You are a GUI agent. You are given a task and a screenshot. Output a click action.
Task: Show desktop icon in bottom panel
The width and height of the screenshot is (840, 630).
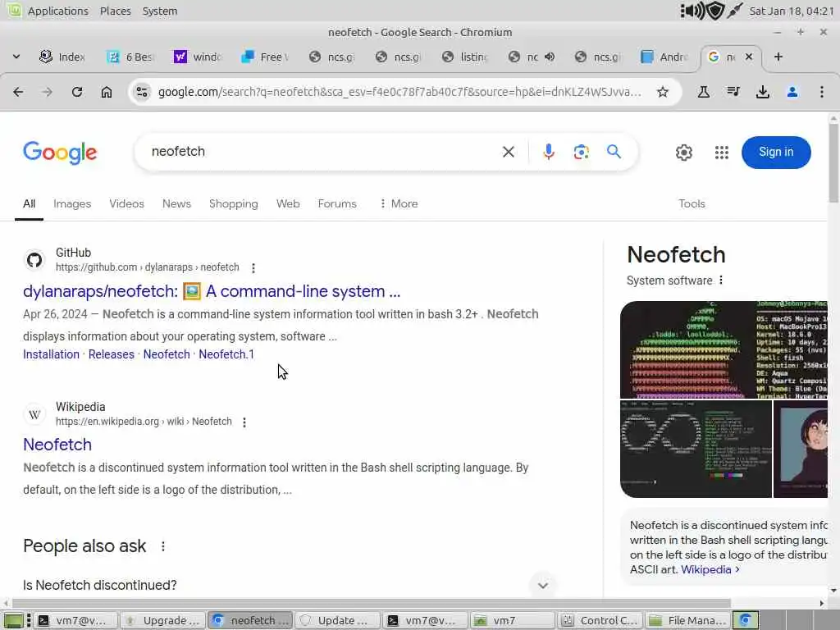coord(13,620)
